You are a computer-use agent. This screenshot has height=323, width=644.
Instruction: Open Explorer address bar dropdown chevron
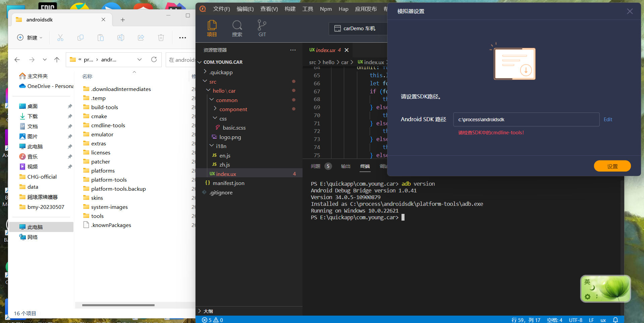140,59
